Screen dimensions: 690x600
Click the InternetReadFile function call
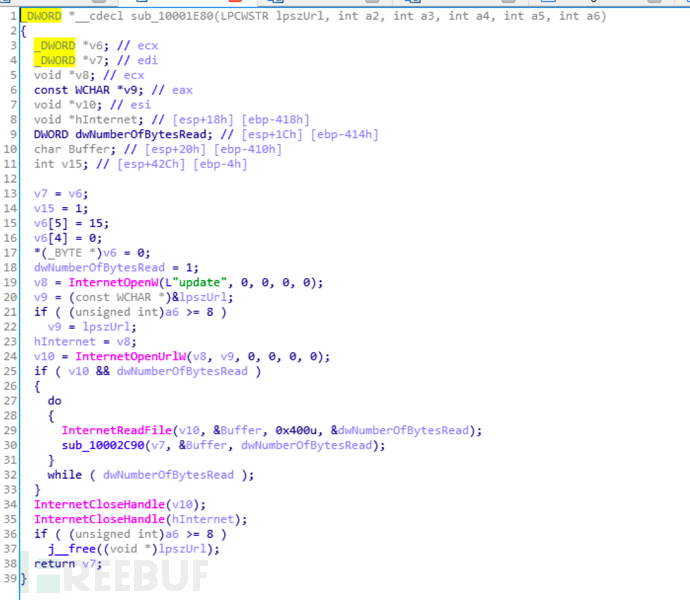(117, 431)
